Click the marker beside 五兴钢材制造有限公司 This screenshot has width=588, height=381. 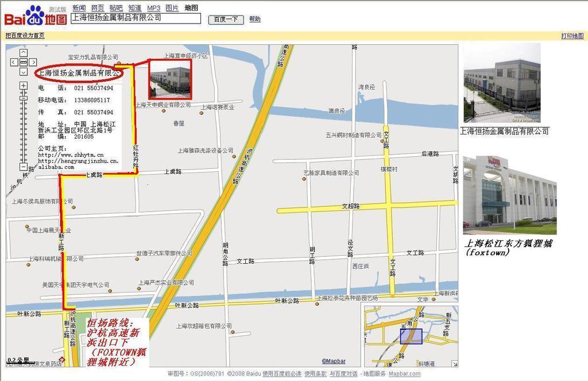[x=382, y=141]
